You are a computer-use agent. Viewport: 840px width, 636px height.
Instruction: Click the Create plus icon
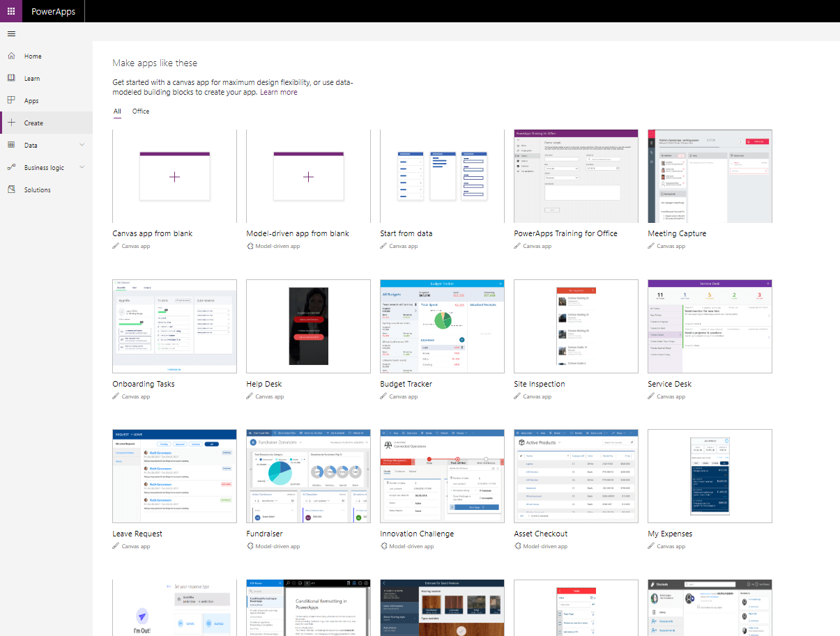click(x=11, y=123)
